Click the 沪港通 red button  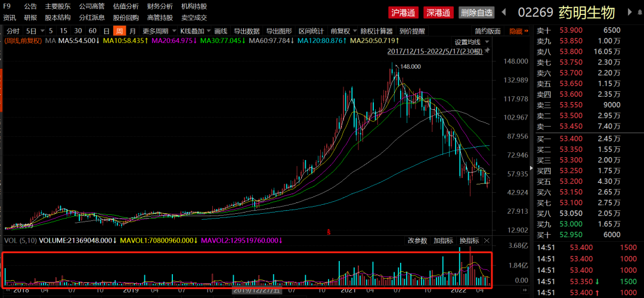tap(403, 13)
